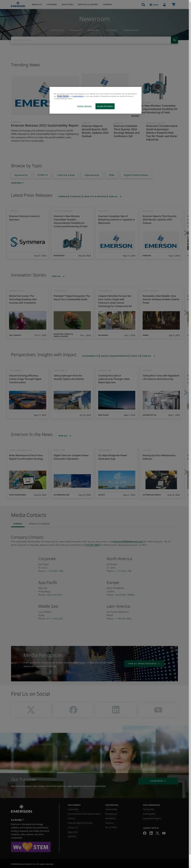Image resolution: width=191 pixels, height=868 pixels.
Task: Open the US/EN globe language selector
Action: pyautogui.click(x=154, y=5)
